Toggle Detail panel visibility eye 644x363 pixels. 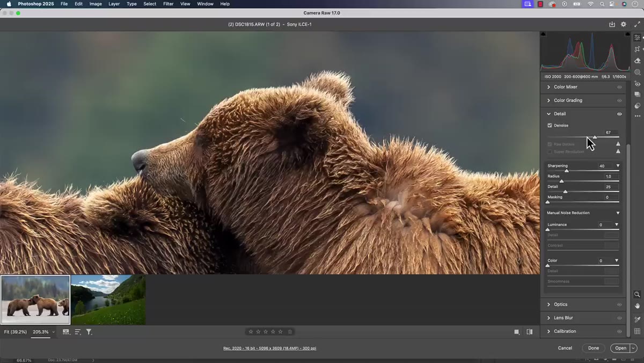pyautogui.click(x=619, y=114)
